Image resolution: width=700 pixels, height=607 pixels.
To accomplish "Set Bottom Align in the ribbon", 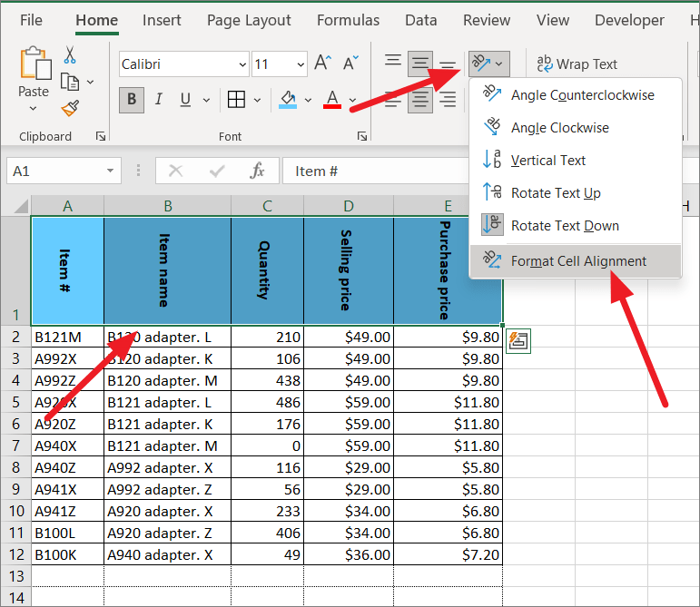I will coord(448,64).
